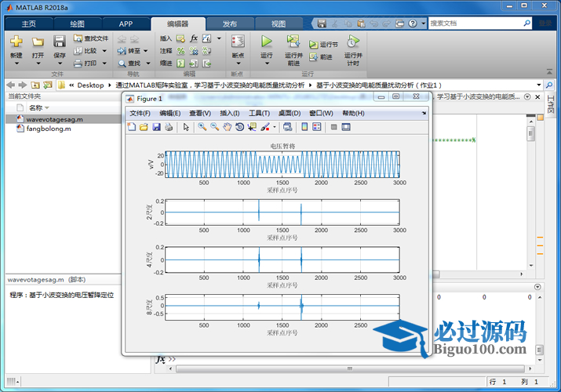561x392 pixels.
Task: Open the editor panel actions circle button
Action: [527, 97]
